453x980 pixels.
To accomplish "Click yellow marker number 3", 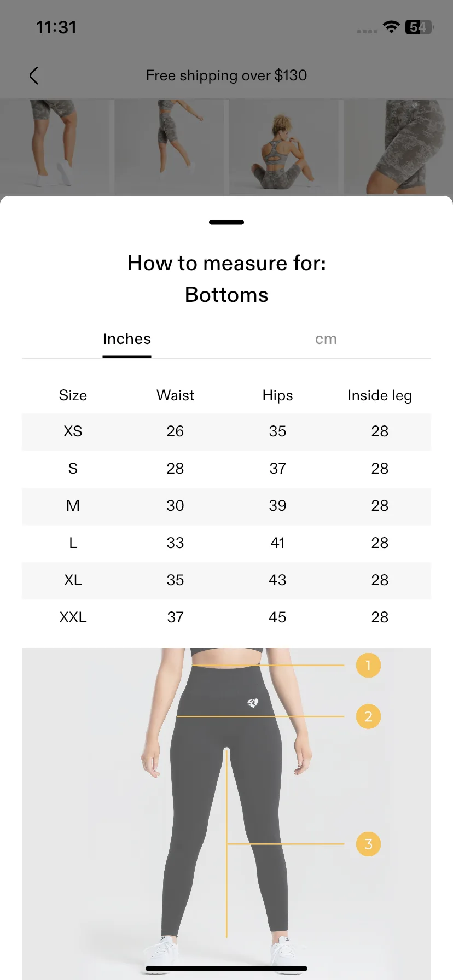I will [368, 844].
